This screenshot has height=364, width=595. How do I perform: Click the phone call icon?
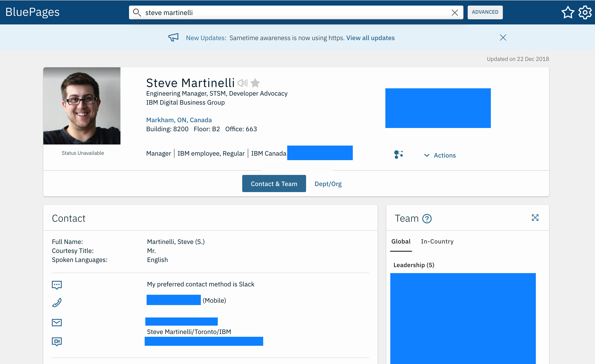[x=57, y=302]
